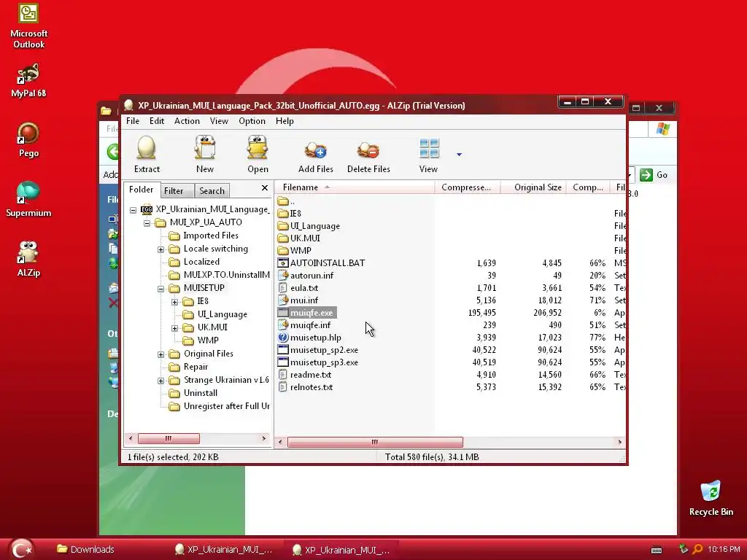Switch to the Folder tab
The width and height of the screenshot is (747, 560).
click(142, 190)
